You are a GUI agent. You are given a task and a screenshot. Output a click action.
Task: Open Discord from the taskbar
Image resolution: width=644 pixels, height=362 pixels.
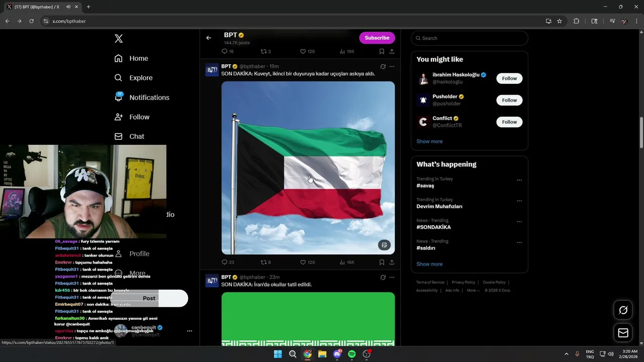pyautogui.click(x=337, y=354)
